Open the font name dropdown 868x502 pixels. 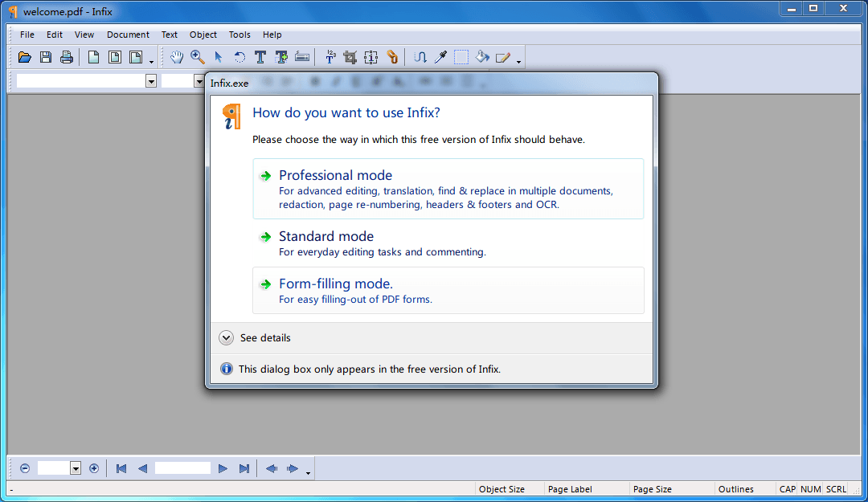pos(151,80)
